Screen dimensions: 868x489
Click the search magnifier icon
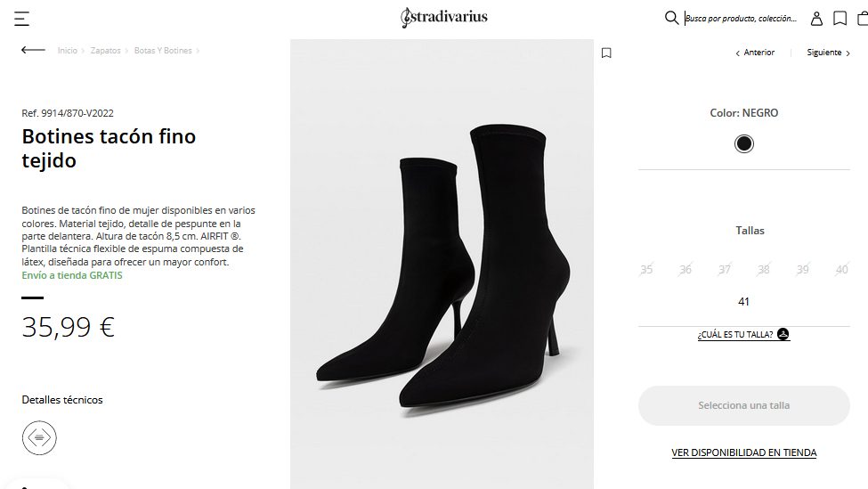tap(671, 18)
